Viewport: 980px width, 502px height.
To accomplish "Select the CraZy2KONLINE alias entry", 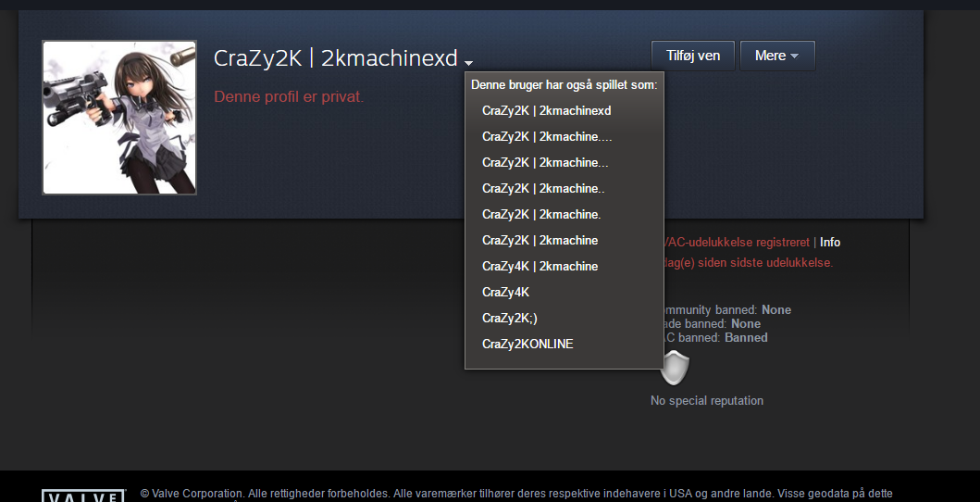I will [527, 344].
